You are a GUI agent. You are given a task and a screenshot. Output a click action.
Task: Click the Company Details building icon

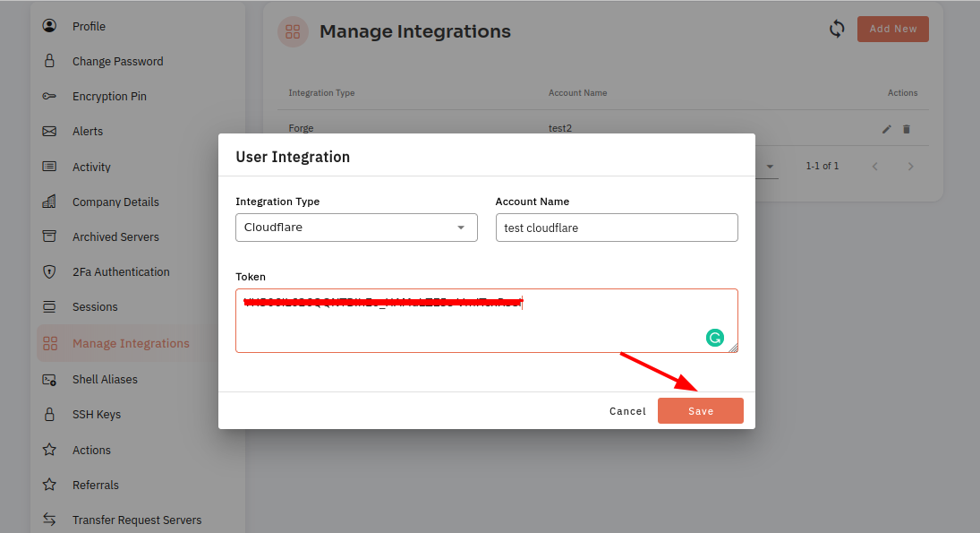click(x=49, y=202)
